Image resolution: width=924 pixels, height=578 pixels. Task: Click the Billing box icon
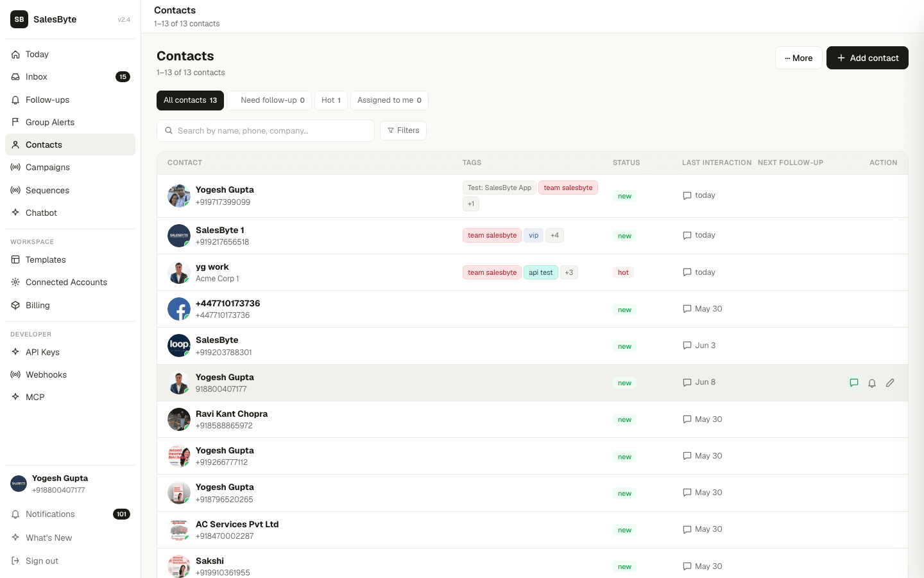coord(15,305)
